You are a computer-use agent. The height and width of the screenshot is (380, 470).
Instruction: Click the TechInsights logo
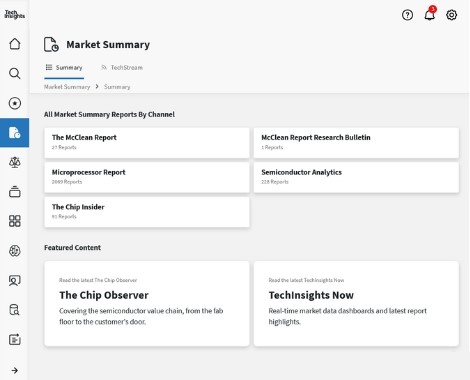pyautogui.click(x=14, y=14)
